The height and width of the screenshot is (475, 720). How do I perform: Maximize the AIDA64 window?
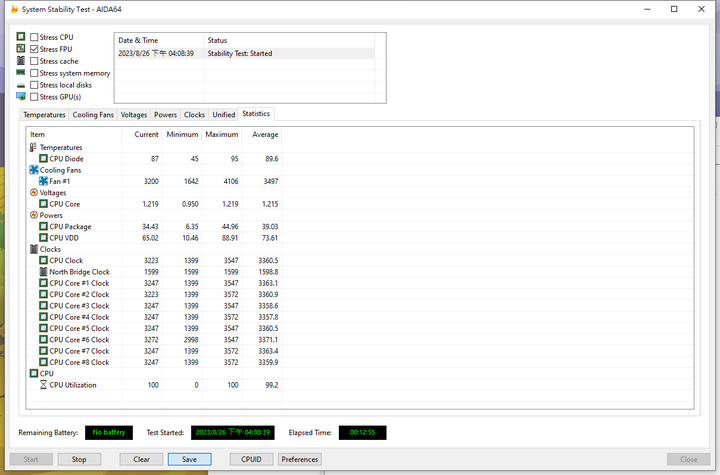click(x=674, y=9)
